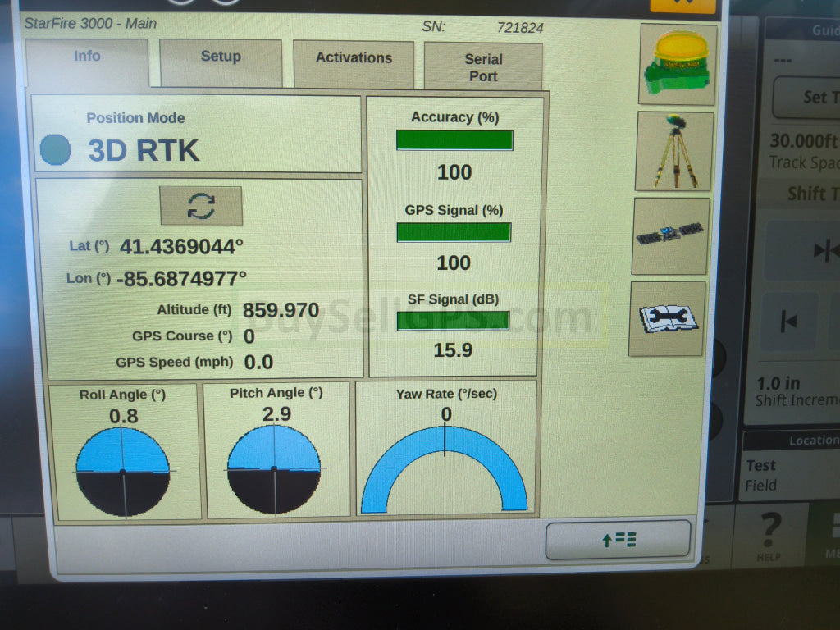
Task: Click the Yaw Rate arc gauge
Action: pyautogui.click(x=444, y=468)
